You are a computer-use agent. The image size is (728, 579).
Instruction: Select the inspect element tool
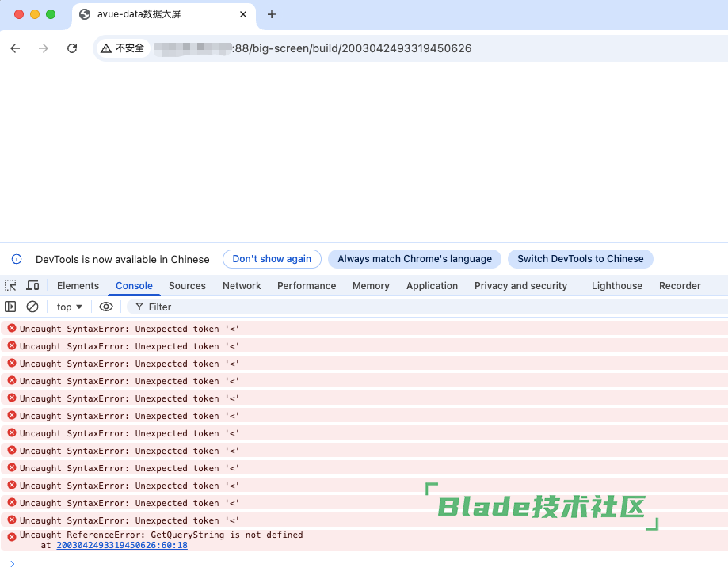10,285
